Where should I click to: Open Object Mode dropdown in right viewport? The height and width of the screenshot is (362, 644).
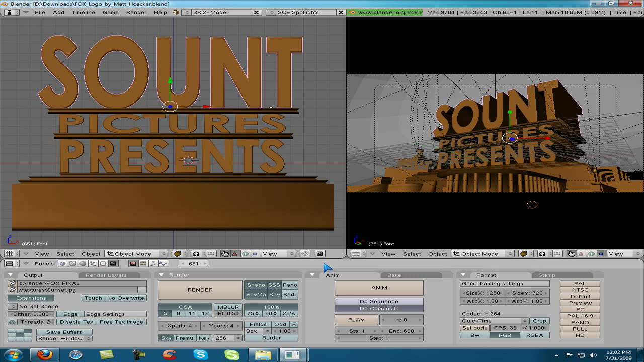[482, 254]
